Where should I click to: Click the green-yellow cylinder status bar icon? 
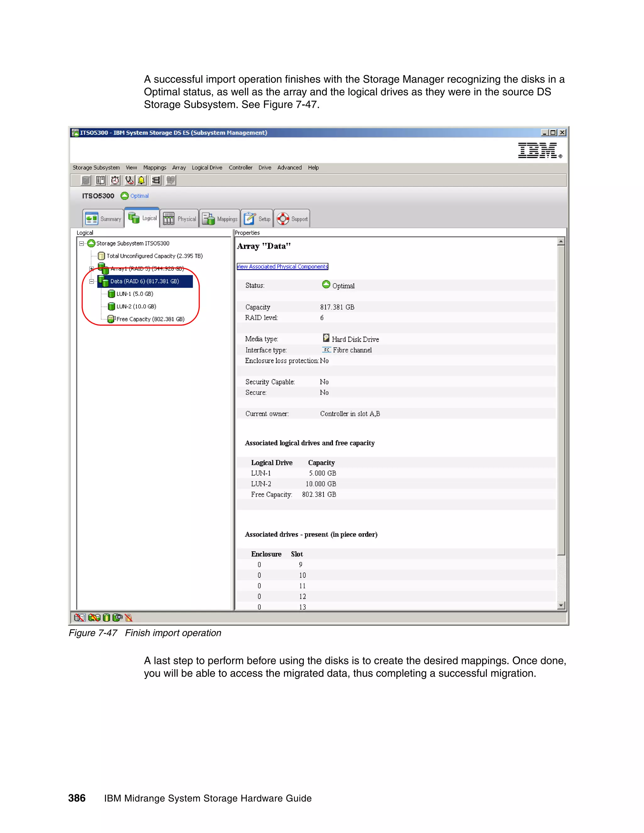[107, 617]
